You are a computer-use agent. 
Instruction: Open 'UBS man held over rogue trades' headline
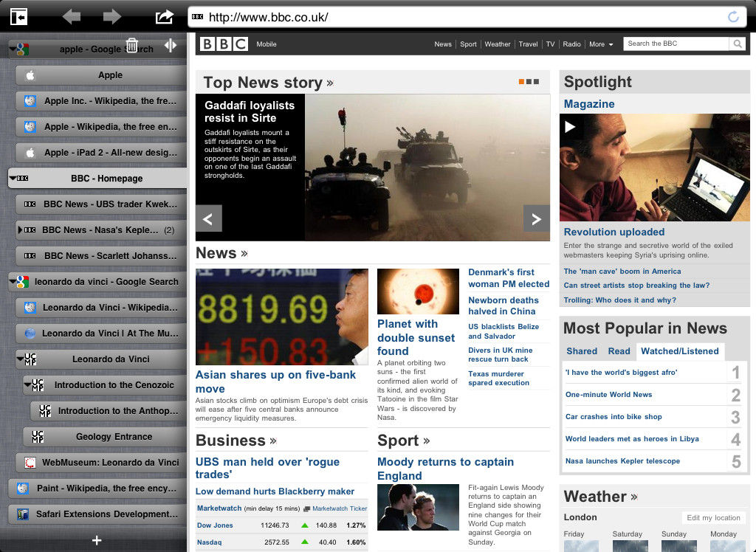(x=267, y=468)
